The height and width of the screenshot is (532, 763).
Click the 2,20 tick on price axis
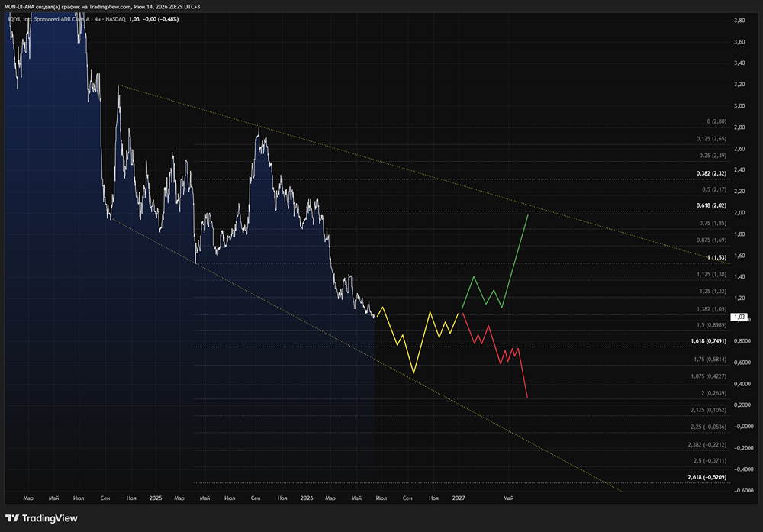[739, 192]
